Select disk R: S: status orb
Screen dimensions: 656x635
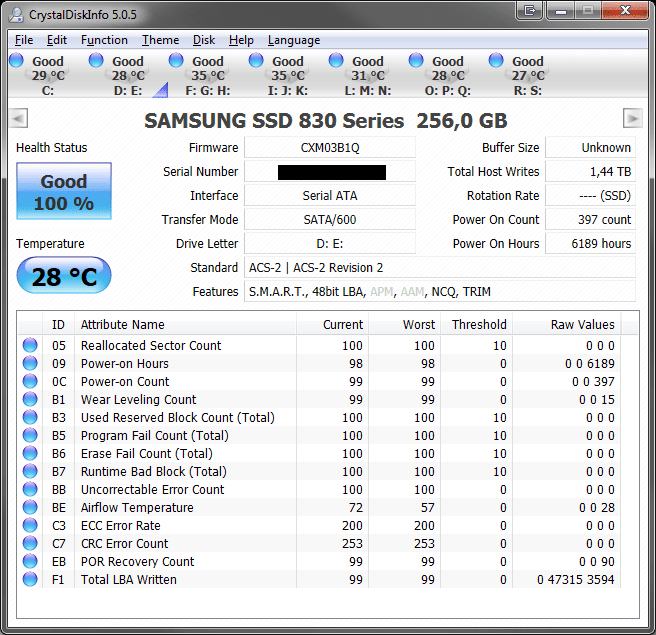click(x=496, y=60)
